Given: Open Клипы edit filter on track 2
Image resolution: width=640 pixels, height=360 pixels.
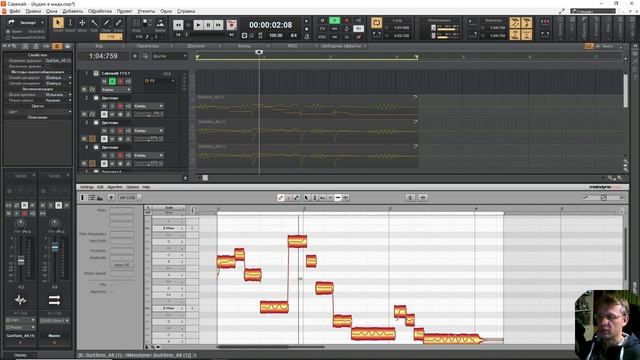Looking at the screenshot, I should [x=149, y=106].
